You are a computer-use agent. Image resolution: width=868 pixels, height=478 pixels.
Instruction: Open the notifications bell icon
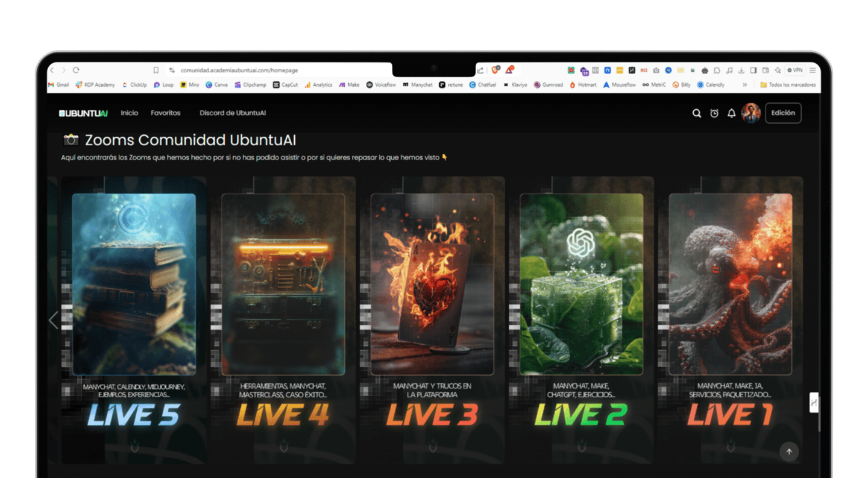click(x=731, y=113)
